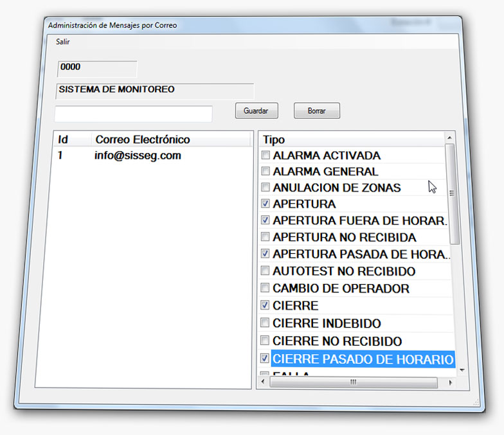Click the horizontal scrollbar left arrow
504x435 pixels.
(x=263, y=382)
